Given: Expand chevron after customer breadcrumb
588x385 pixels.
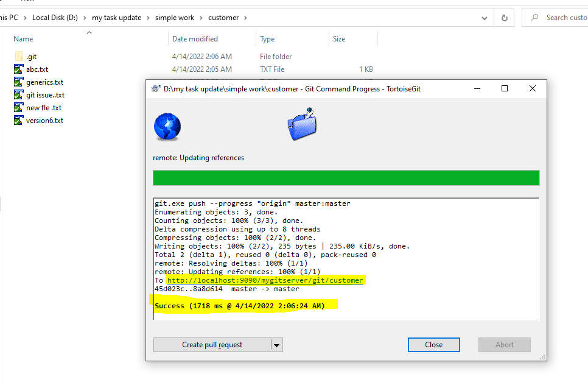Looking at the screenshot, I should (246, 18).
